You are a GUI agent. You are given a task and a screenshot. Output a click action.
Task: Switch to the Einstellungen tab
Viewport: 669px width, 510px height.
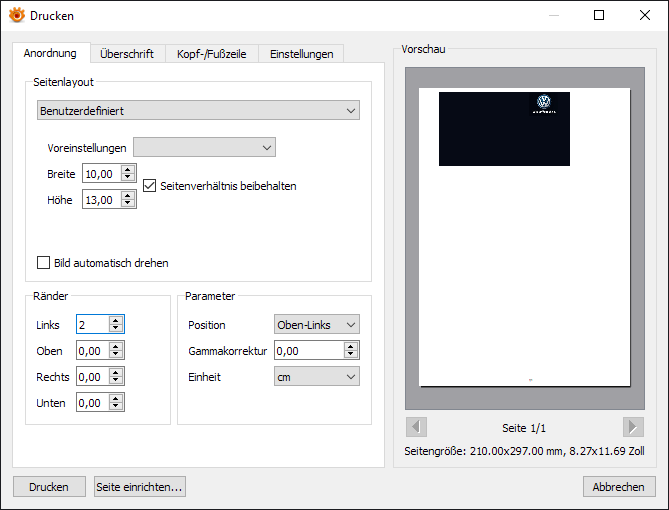pos(301,54)
